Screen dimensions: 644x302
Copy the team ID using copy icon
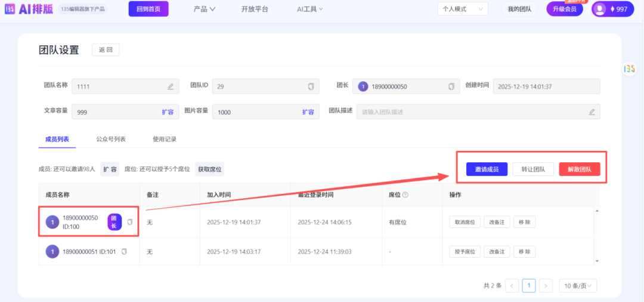click(311, 87)
